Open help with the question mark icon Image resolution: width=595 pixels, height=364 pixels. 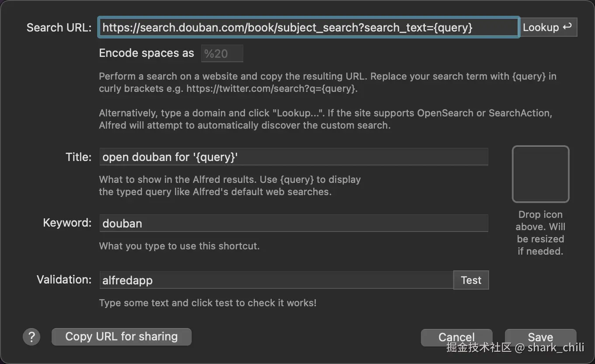[31, 337]
